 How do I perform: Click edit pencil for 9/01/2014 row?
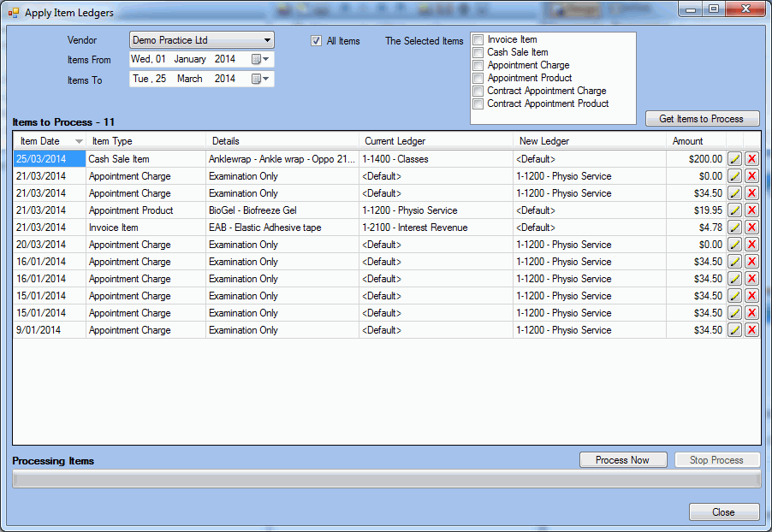[x=734, y=330]
